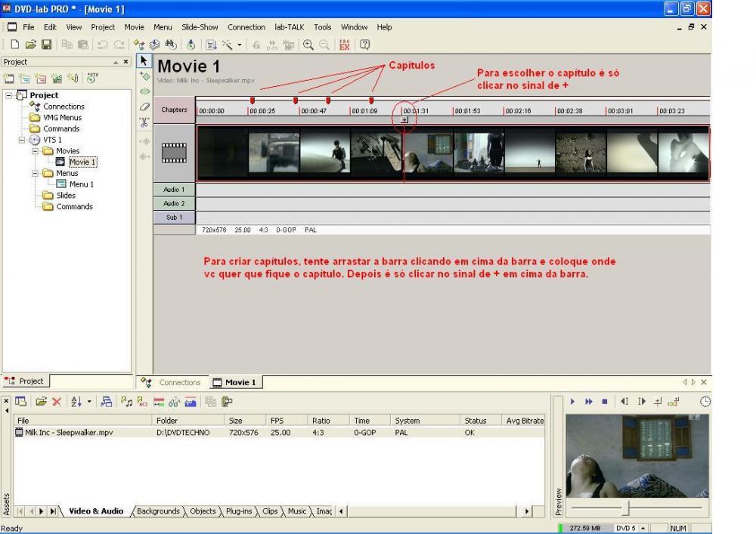Click the preview position slider handle

pyautogui.click(x=625, y=508)
